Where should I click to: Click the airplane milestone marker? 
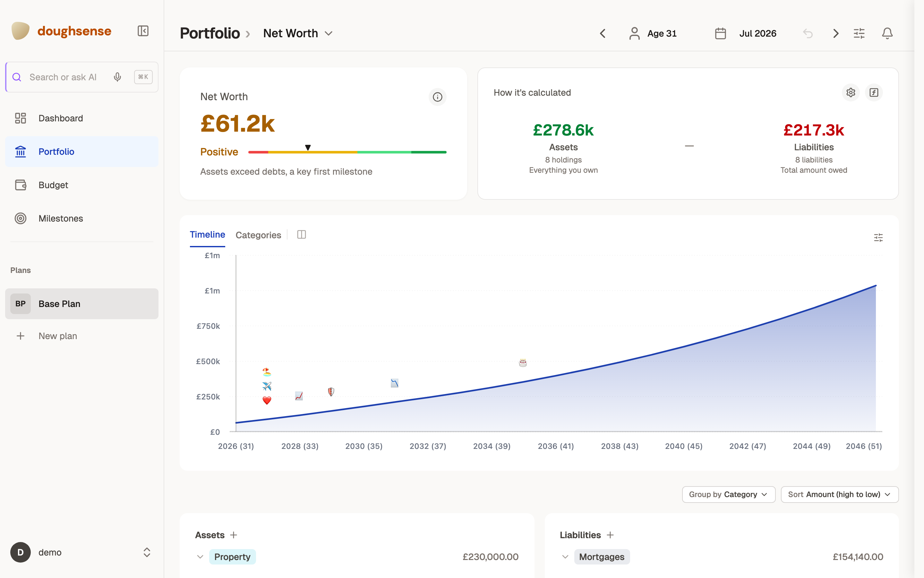pyautogui.click(x=267, y=386)
